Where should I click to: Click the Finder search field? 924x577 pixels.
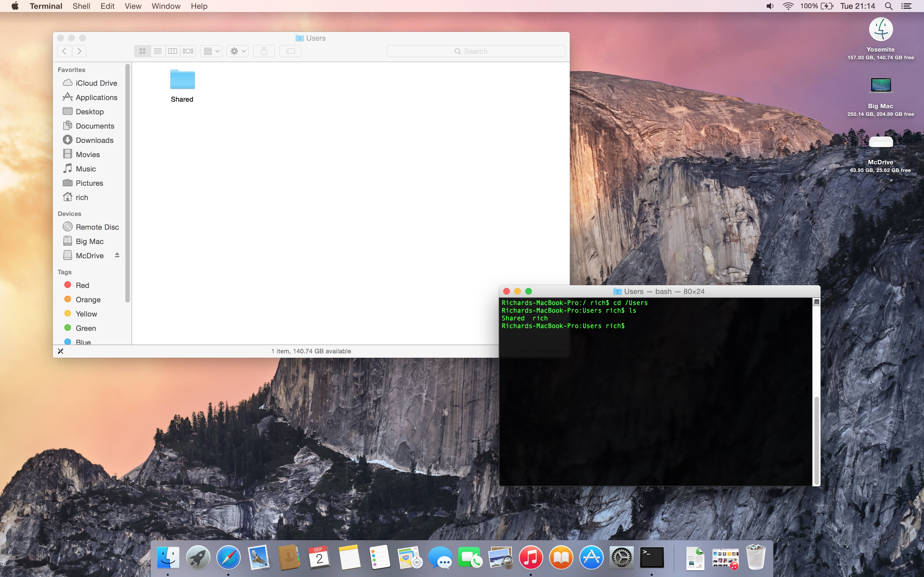click(475, 51)
